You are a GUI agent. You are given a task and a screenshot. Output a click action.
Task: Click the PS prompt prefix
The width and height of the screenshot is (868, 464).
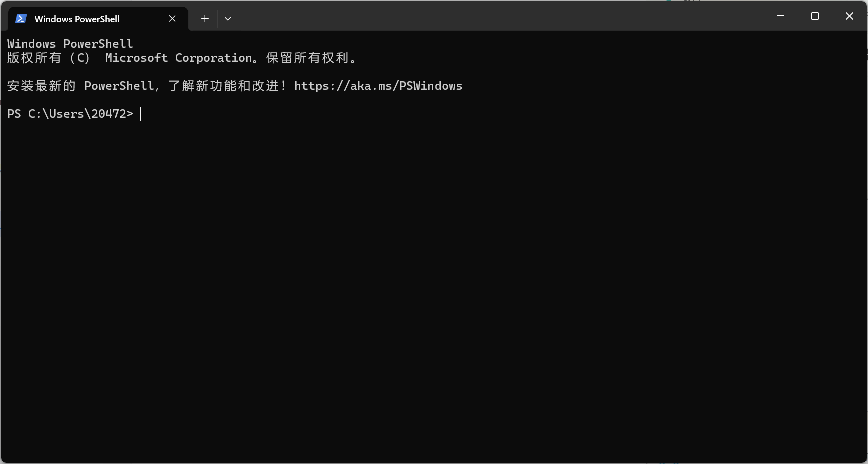[x=14, y=114]
